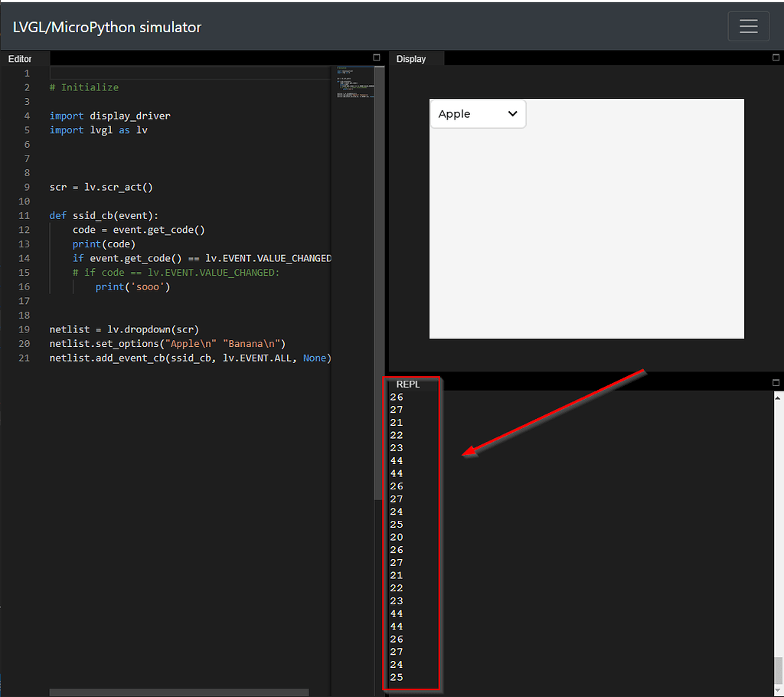This screenshot has height=697, width=784.
Task: Open the hamburger menu at top right
Action: 748,26
